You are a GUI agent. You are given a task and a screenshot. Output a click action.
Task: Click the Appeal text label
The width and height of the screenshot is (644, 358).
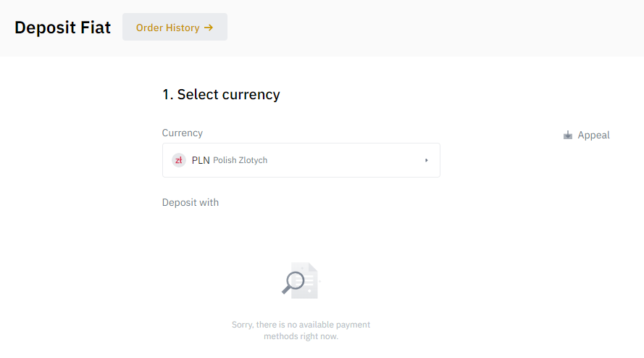pos(593,135)
